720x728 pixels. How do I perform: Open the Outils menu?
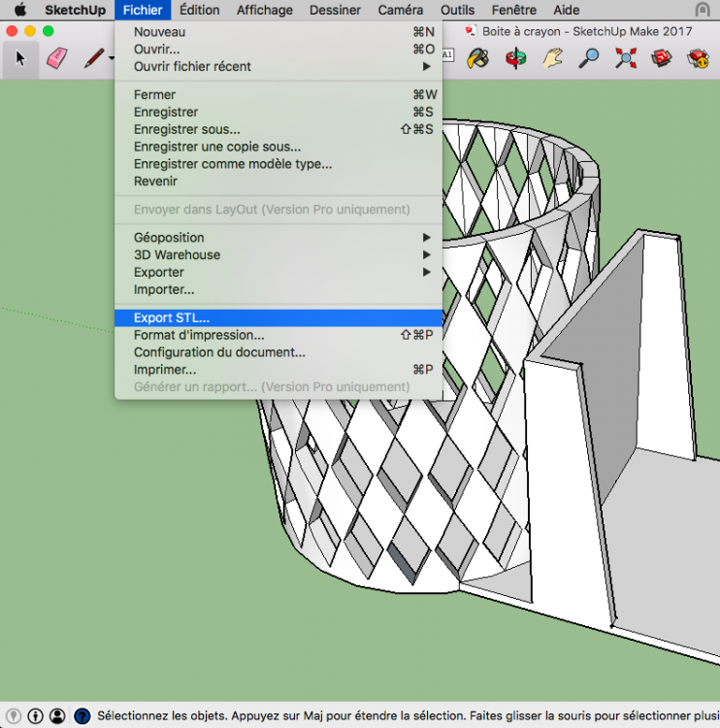click(457, 10)
